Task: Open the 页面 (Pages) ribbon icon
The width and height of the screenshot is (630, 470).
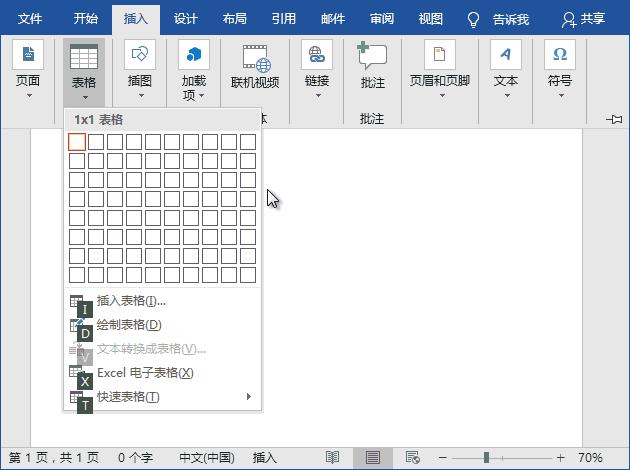Action: click(x=28, y=55)
